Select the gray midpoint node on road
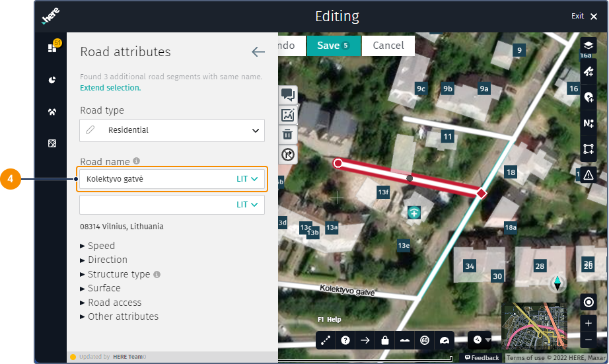The image size is (609, 364). (410, 178)
